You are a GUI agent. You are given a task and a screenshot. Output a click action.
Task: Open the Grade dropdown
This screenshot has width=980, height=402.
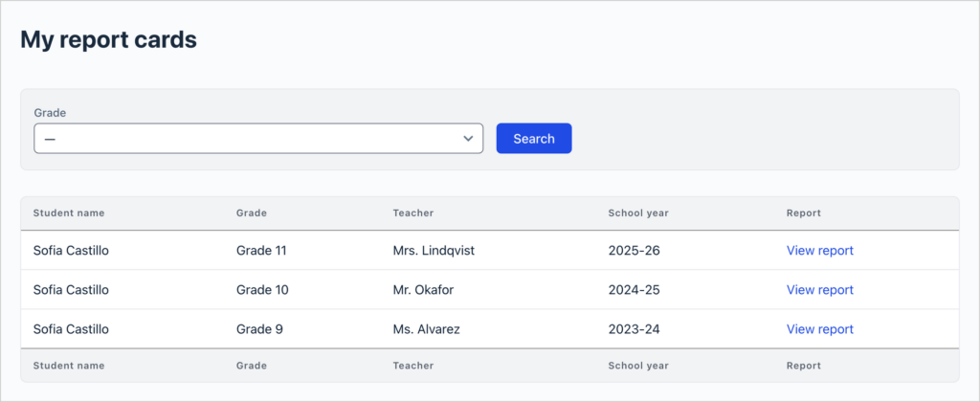pyautogui.click(x=258, y=138)
